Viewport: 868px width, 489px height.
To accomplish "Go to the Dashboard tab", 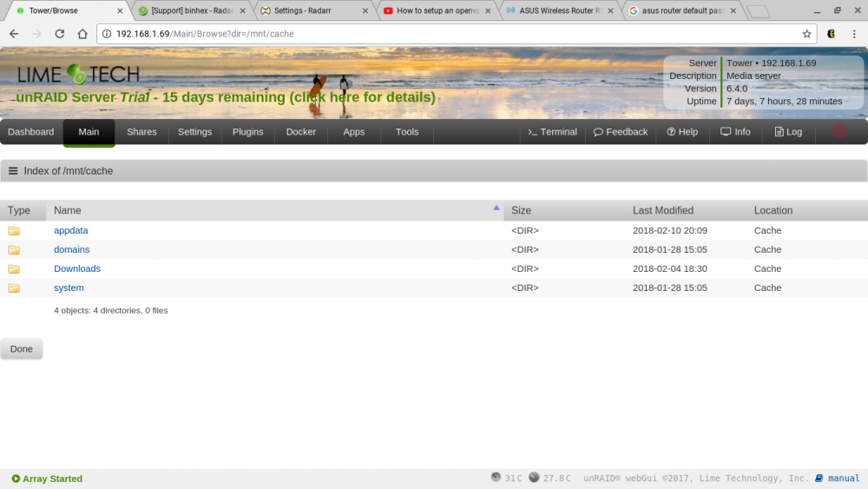I will pyautogui.click(x=31, y=132).
